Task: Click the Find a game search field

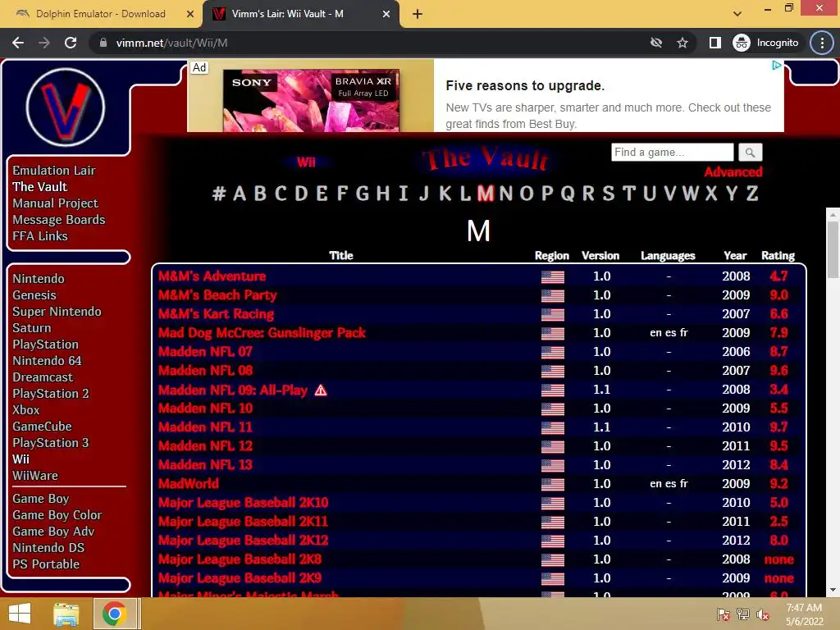Action: [x=673, y=152]
